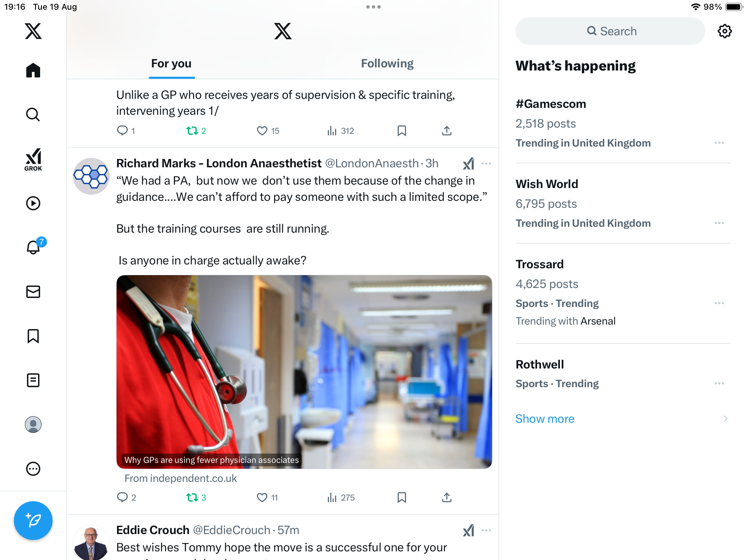
Task: Bookmark the Richard Marks post
Action: coord(402,497)
